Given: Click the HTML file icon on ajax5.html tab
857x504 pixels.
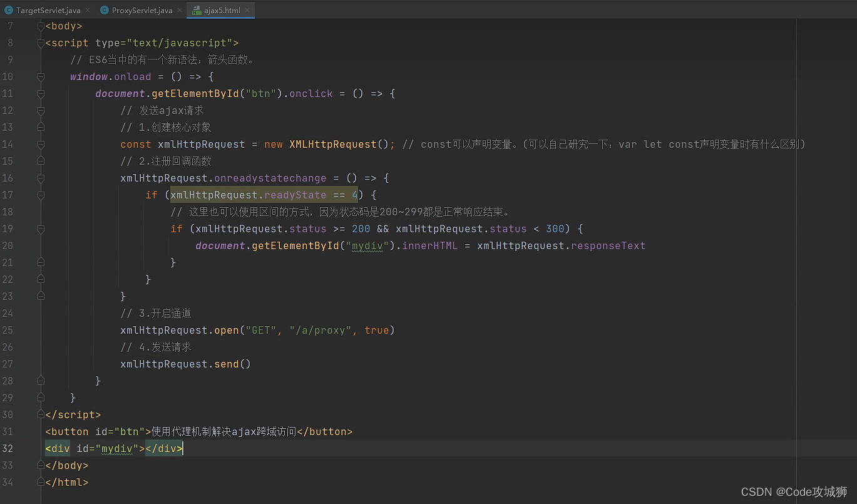Looking at the screenshot, I should pyautogui.click(x=197, y=11).
